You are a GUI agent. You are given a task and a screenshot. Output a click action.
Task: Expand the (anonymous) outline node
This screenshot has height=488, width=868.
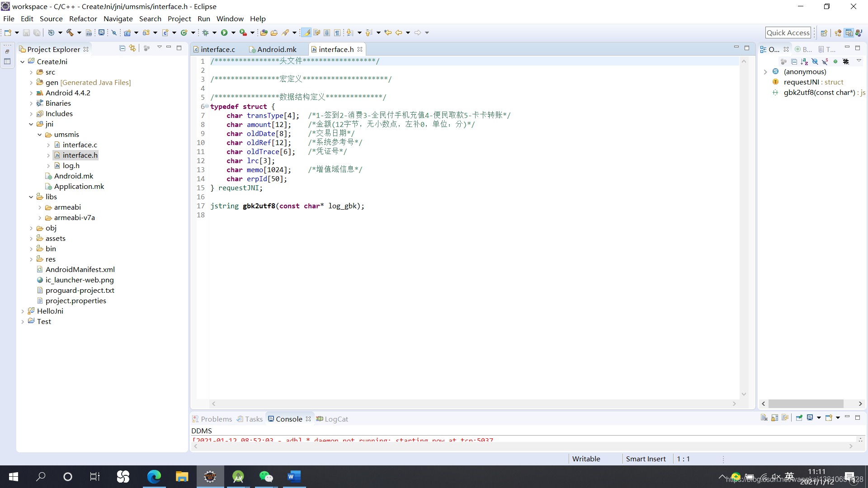[765, 72]
